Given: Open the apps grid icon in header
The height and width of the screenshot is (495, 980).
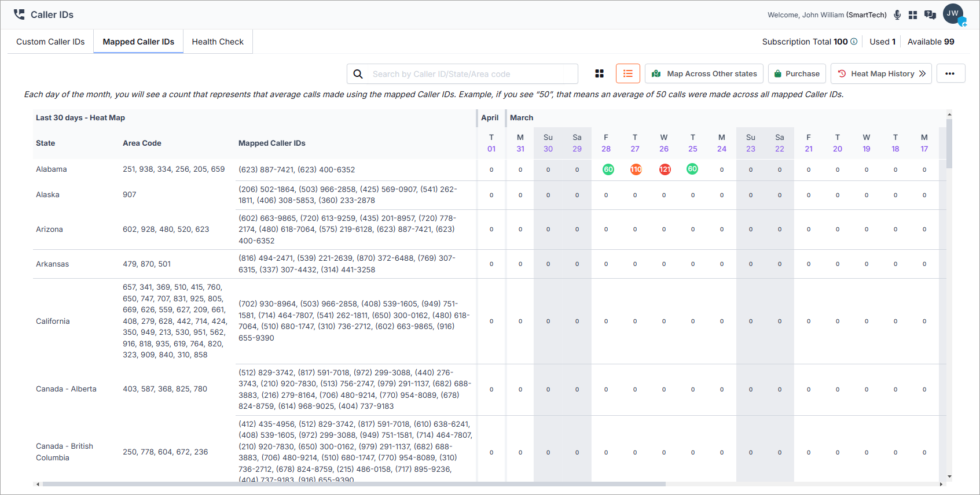Looking at the screenshot, I should click(x=913, y=15).
